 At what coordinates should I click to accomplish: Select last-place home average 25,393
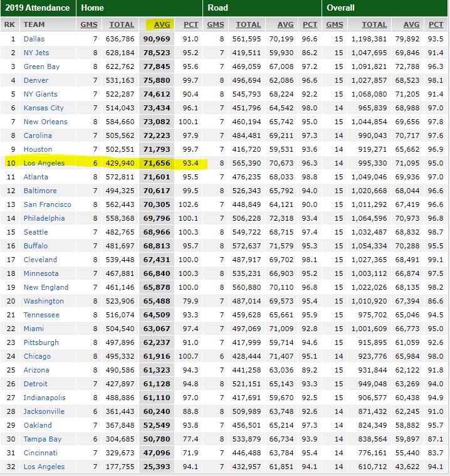(x=157, y=467)
